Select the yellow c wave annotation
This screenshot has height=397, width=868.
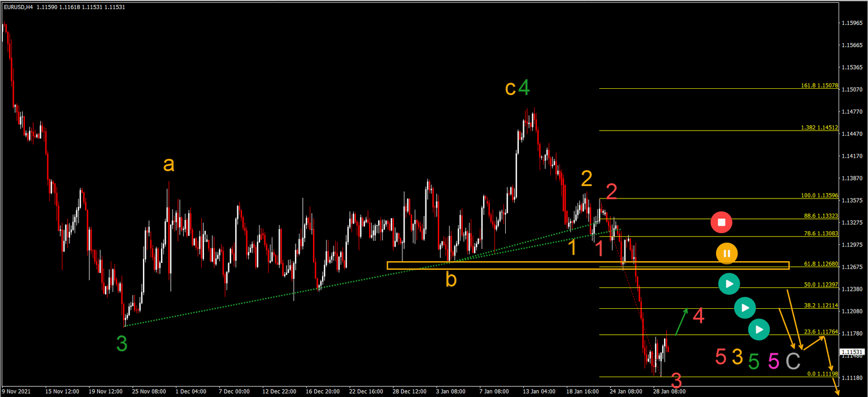[x=510, y=89]
